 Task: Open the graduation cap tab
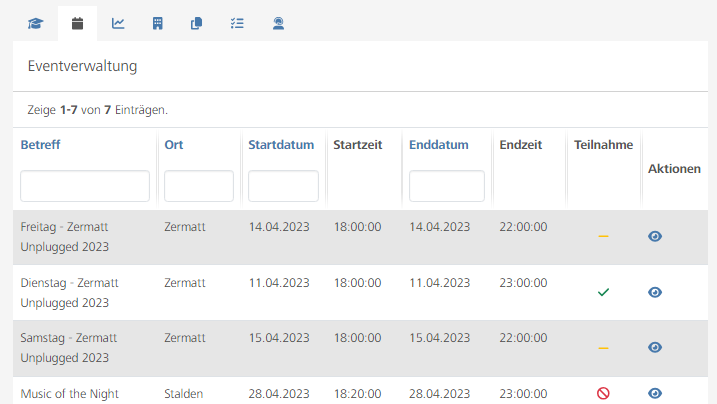click(36, 23)
